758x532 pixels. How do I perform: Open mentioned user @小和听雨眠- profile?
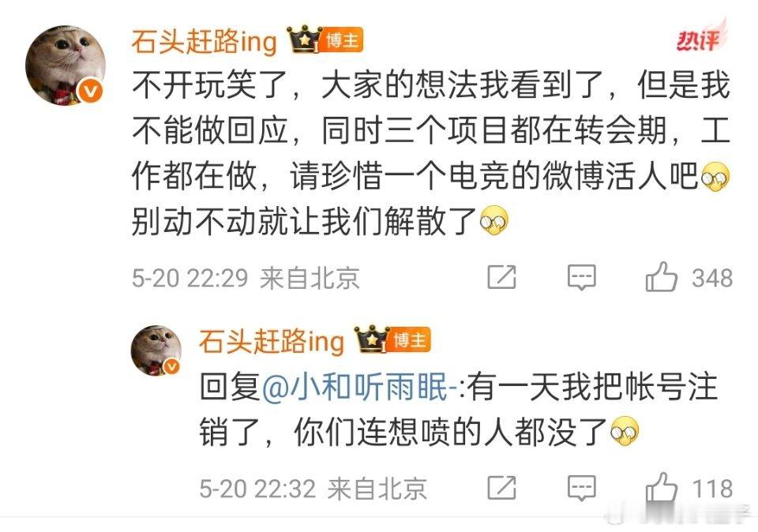360,388
